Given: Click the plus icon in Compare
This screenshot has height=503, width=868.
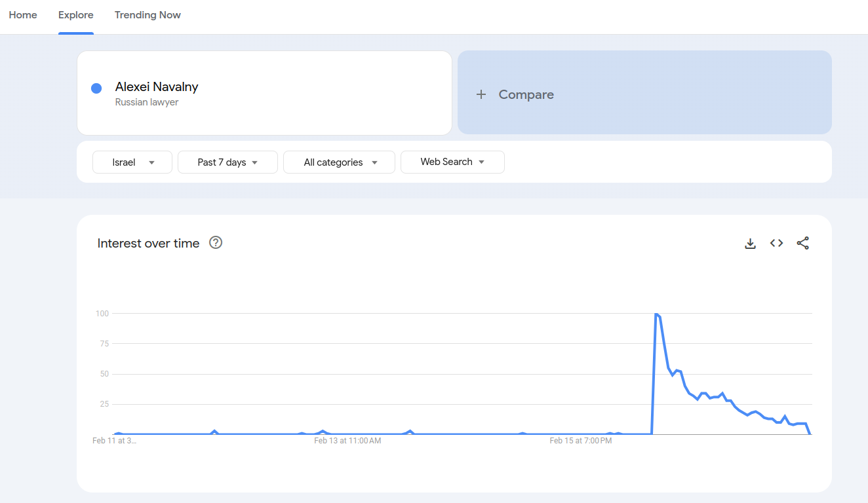Looking at the screenshot, I should pos(481,94).
